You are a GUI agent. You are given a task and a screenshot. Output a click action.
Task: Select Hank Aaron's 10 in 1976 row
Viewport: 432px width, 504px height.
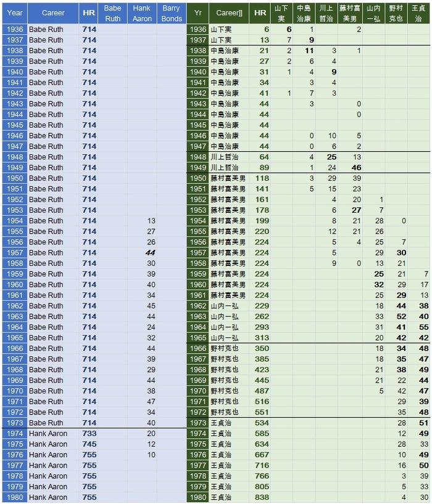click(x=151, y=455)
